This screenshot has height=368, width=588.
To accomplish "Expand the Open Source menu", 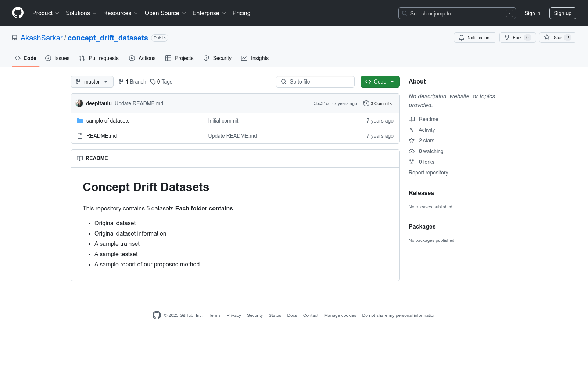I will click(165, 13).
